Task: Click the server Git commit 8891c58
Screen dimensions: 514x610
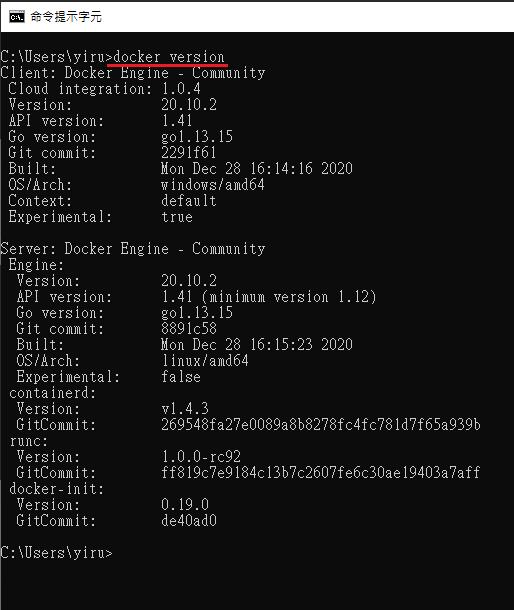Action: (x=189, y=329)
